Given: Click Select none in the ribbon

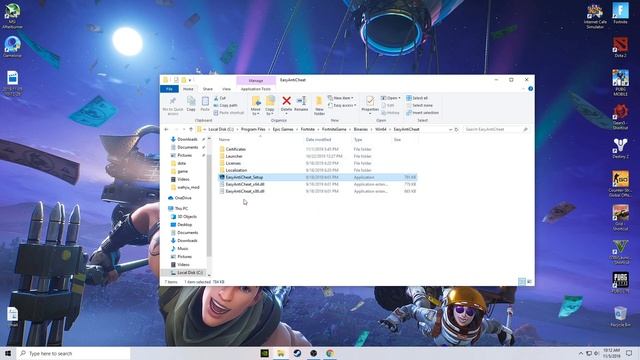Looking at the screenshot, I should pyautogui.click(x=419, y=105).
